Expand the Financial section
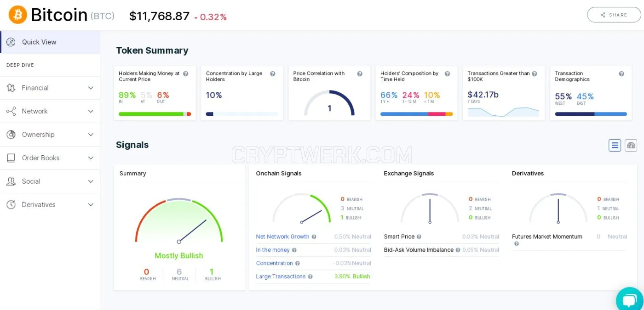644x310 pixels. pyautogui.click(x=50, y=88)
